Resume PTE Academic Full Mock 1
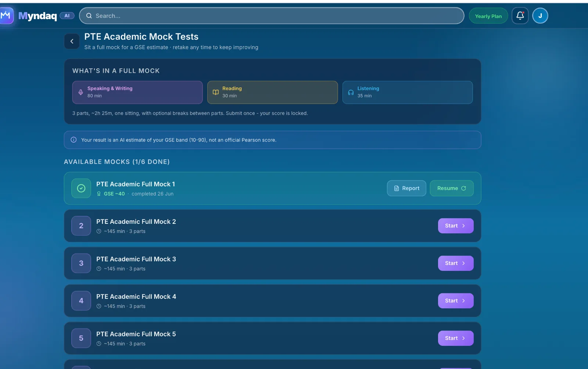This screenshot has height=369, width=588. pyautogui.click(x=452, y=188)
